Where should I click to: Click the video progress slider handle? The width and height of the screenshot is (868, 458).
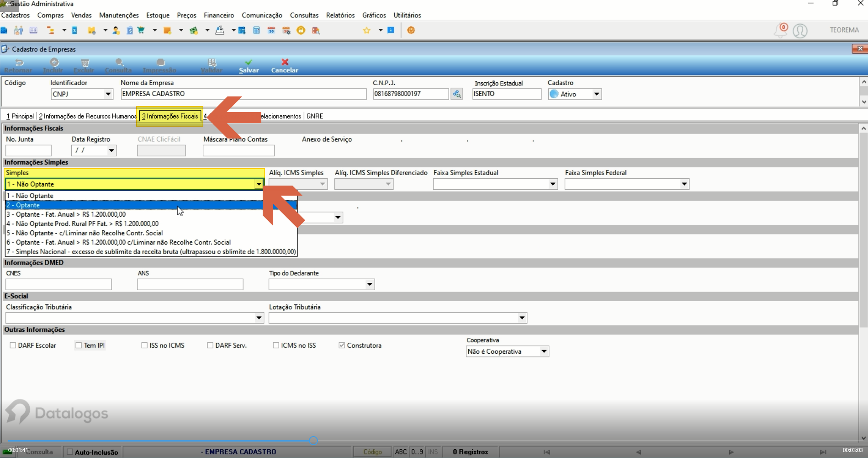click(x=313, y=441)
